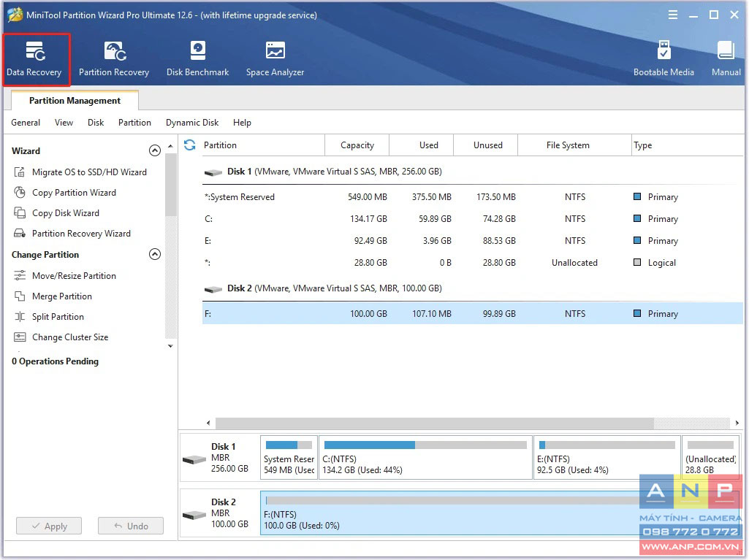This screenshot has height=560, width=749.
Task: Choose Split Partition action
Action: coord(58,317)
